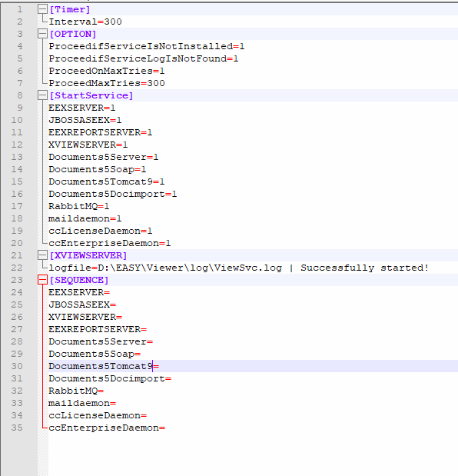Place cursor after maildaemon=1 on line 18
458x476 pixels.
coord(122,218)
